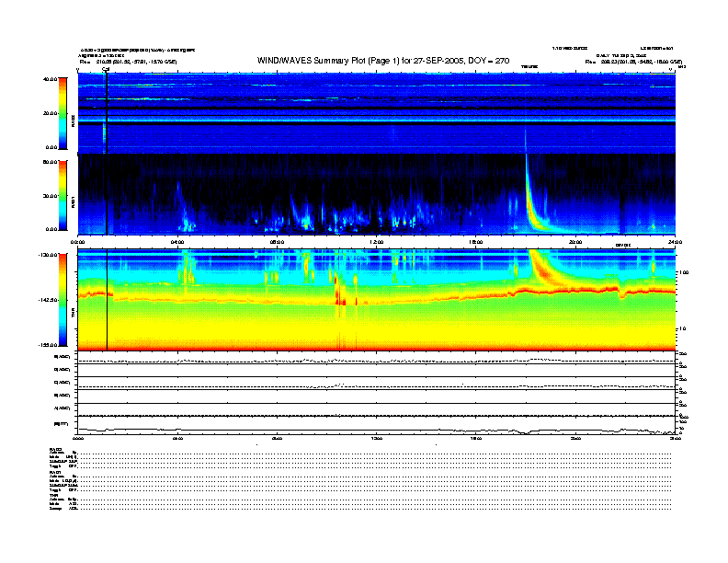Click the RAD2 rainbow color scale bar

pos(63,113)
